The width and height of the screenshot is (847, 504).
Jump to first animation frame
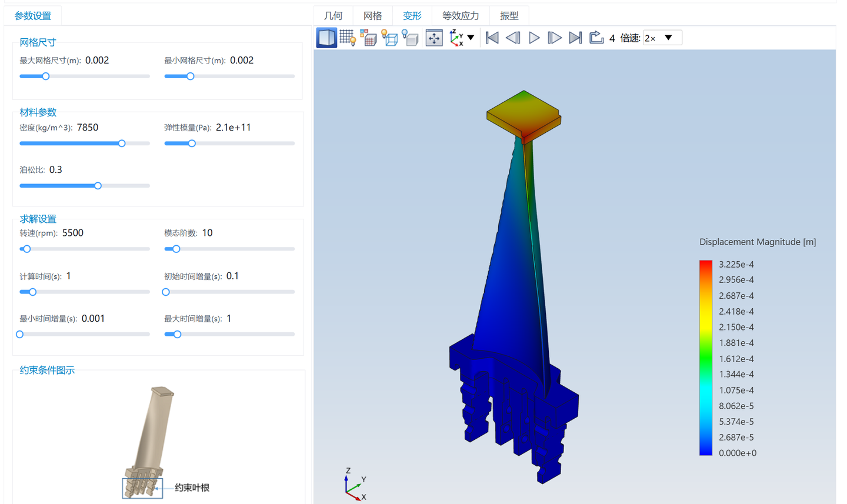tap(492, 38)
